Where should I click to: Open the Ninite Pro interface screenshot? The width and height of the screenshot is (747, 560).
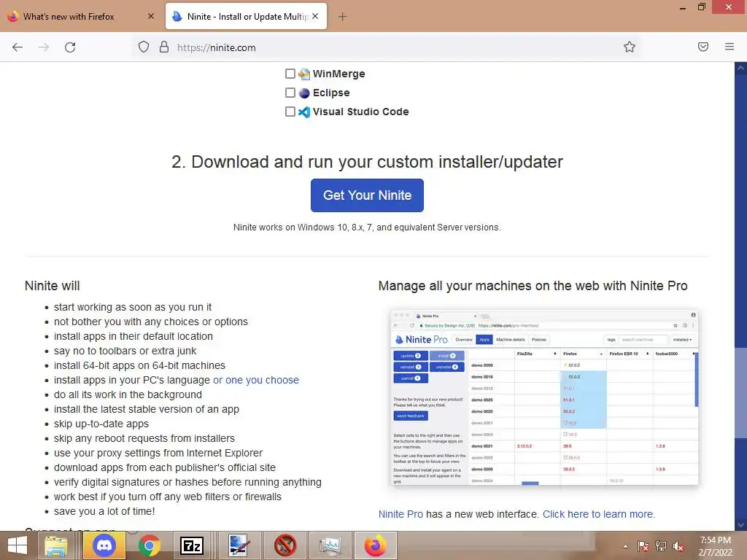tap(544, 397)
